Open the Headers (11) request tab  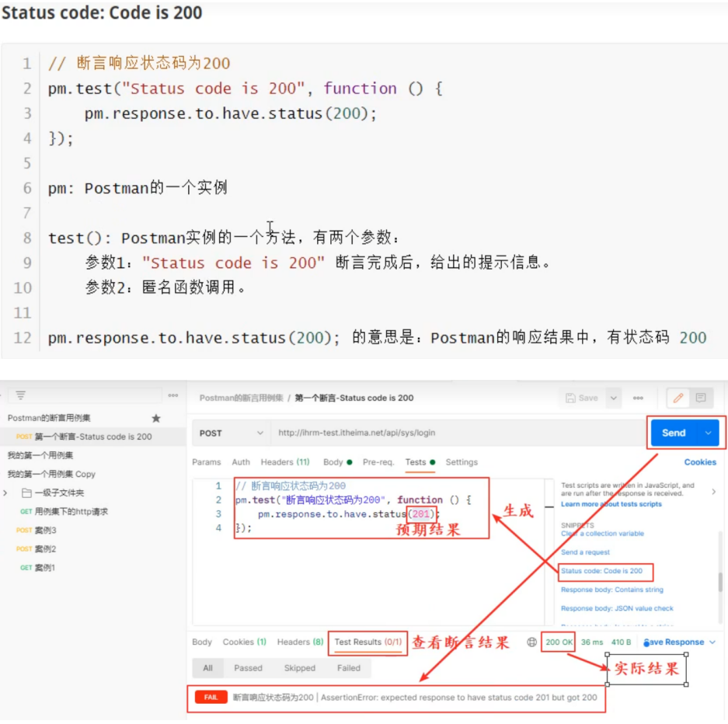(x=285, y=462)
